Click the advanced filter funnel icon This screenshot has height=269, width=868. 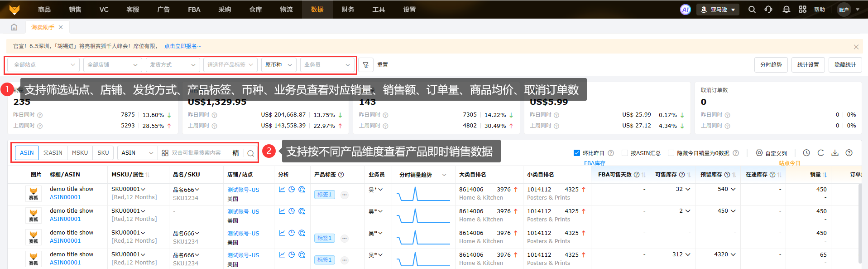[x=366, y=65]
